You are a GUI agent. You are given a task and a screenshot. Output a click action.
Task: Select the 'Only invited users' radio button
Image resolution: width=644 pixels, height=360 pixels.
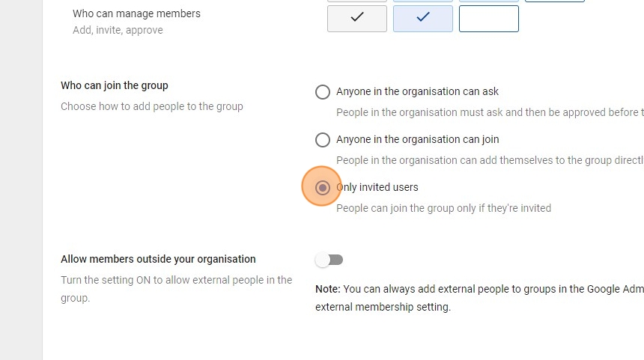[x=323, y=188]
